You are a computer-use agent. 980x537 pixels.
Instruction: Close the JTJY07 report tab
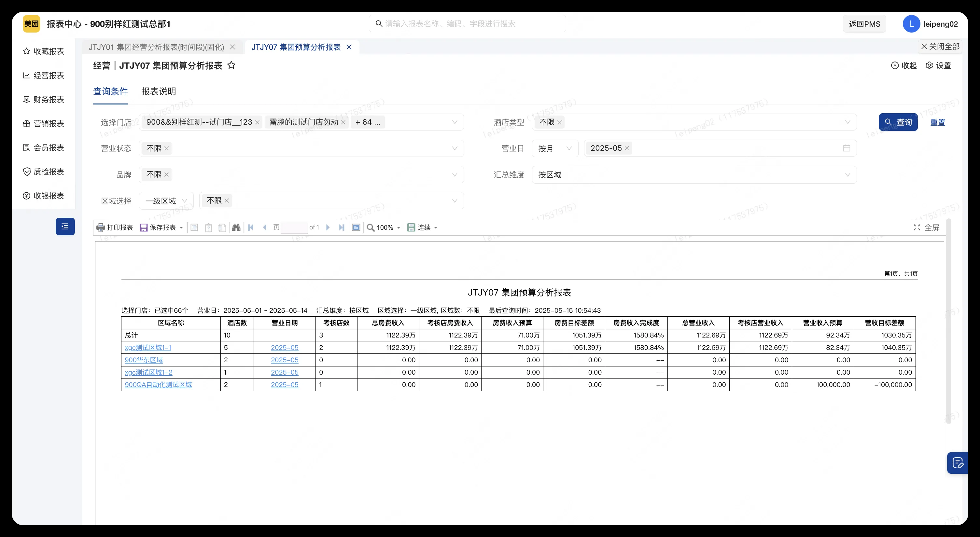(349, 47)
